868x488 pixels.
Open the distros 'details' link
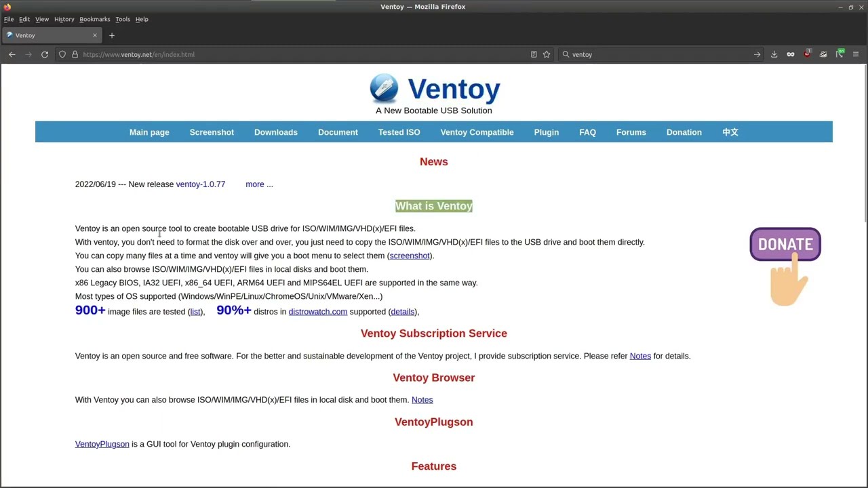pos(403,312)
